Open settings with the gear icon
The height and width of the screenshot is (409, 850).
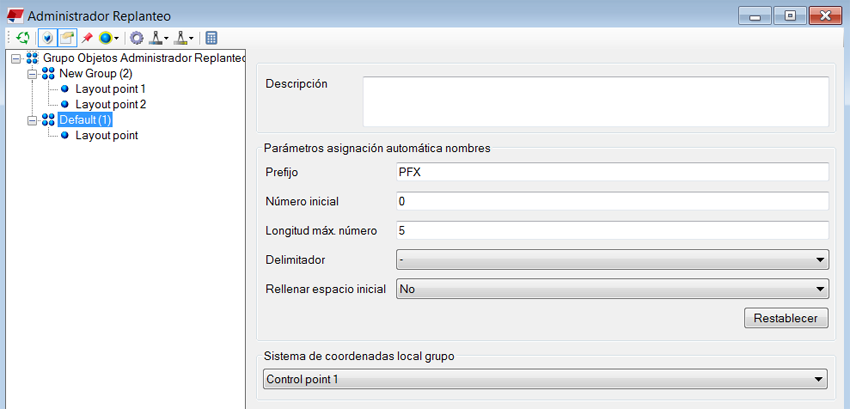click(137, 38)
